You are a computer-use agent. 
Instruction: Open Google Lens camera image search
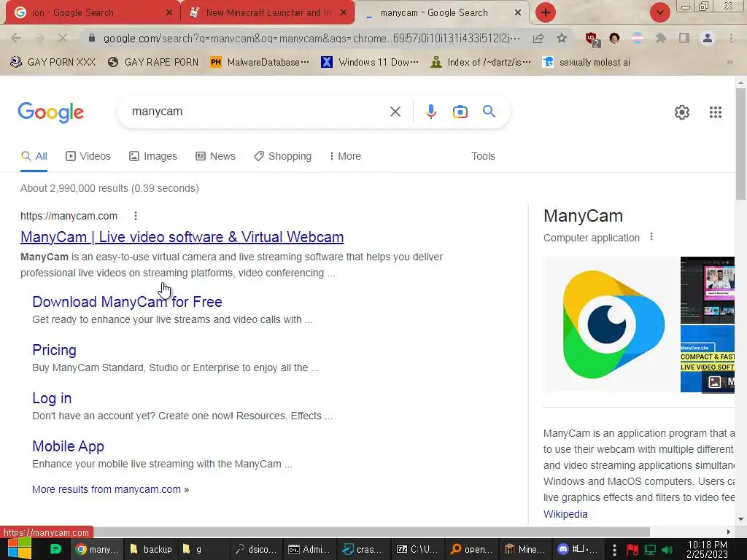tap(460, 112)
